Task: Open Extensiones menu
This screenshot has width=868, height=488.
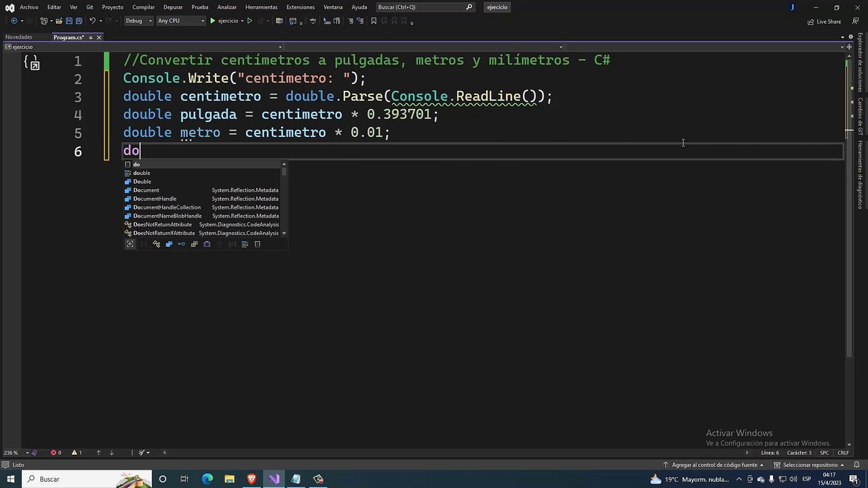Action: pos(300,7)
